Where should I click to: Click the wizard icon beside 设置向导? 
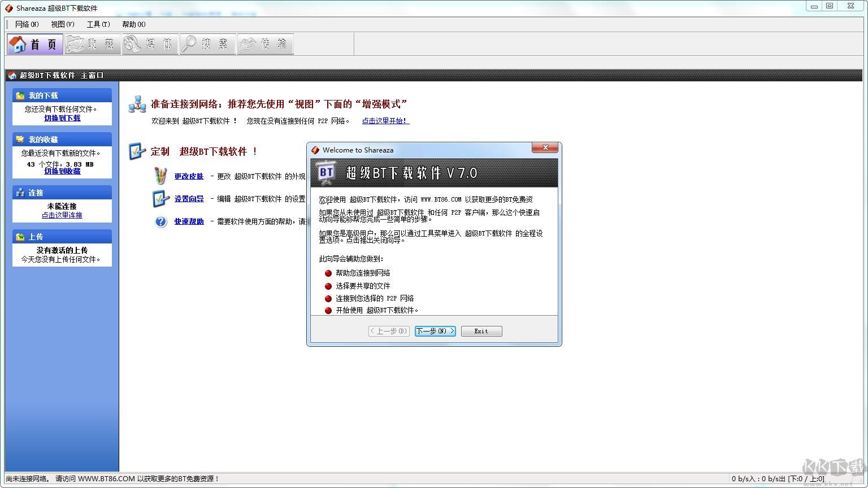coord(161,198)
